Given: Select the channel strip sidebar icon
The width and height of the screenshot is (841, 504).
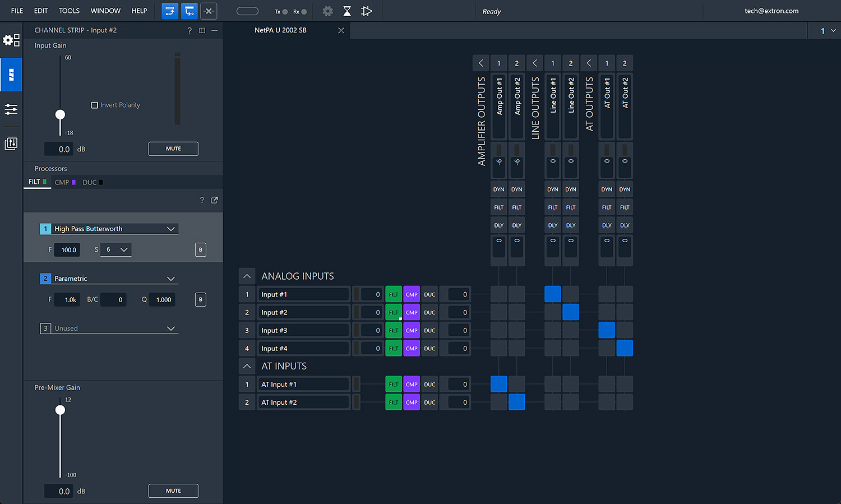Looking at the screenshot, I should (11, 75).
